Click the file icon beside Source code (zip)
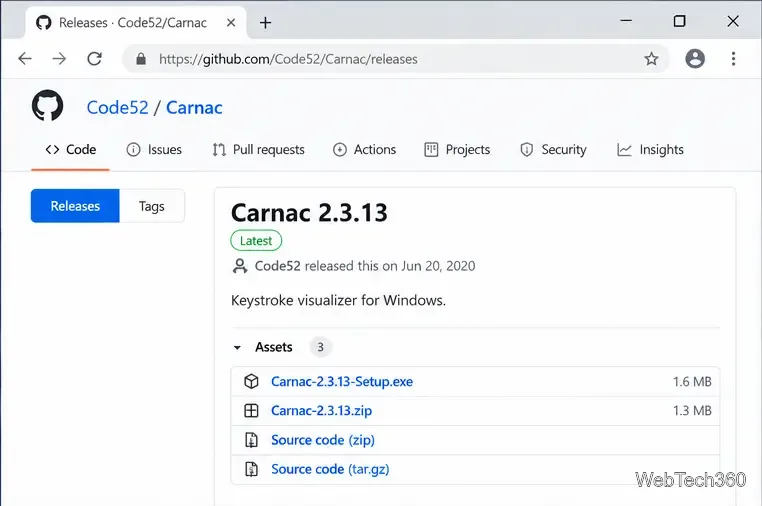 click(251, 440)
